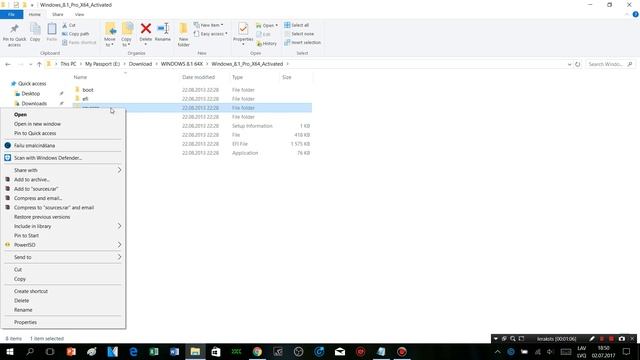Open the File ribbon tab
This screenshot has height=360, width=640.
tap(11, 14)
